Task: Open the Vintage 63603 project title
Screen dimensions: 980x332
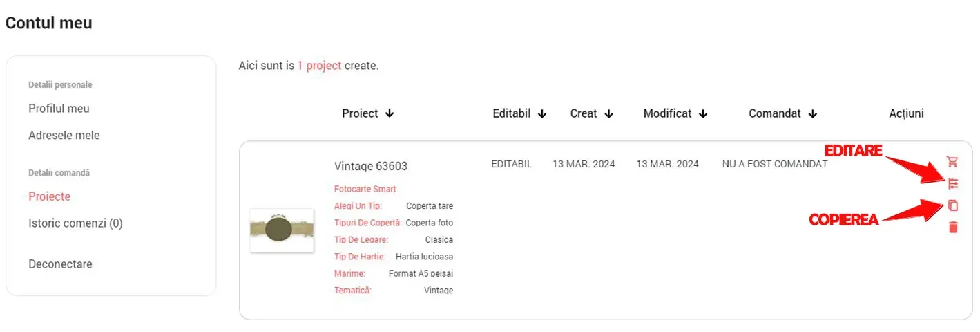Action: point(370,166)
